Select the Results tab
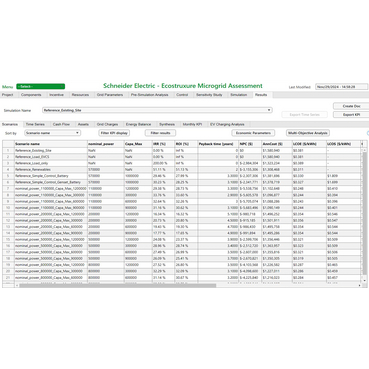Viewport: 369px width, 369px height. coord(261,95)
